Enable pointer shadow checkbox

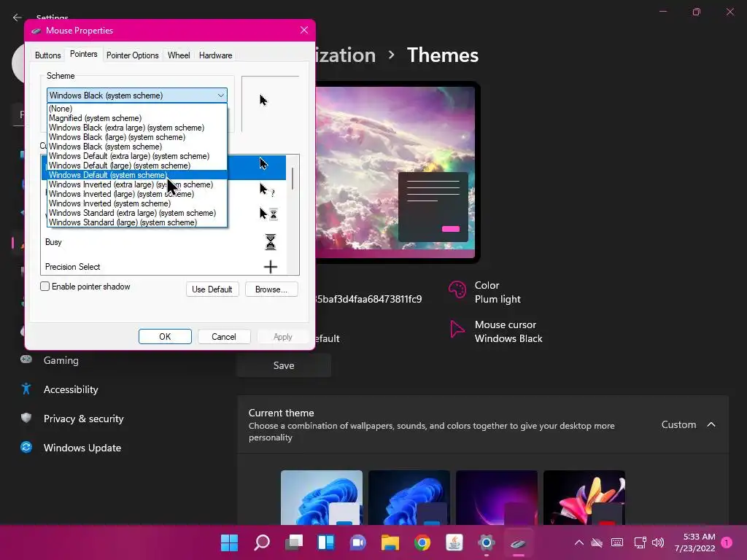click(44, 286)
